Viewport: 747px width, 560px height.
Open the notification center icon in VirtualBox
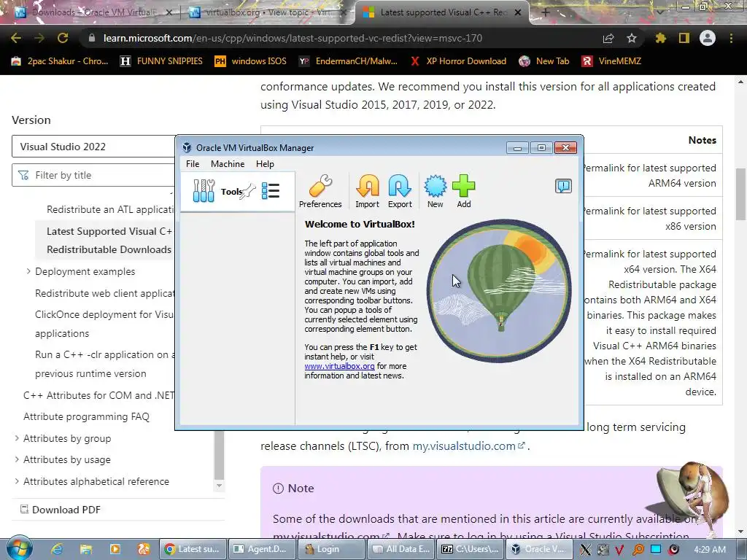tap(563, 186)
